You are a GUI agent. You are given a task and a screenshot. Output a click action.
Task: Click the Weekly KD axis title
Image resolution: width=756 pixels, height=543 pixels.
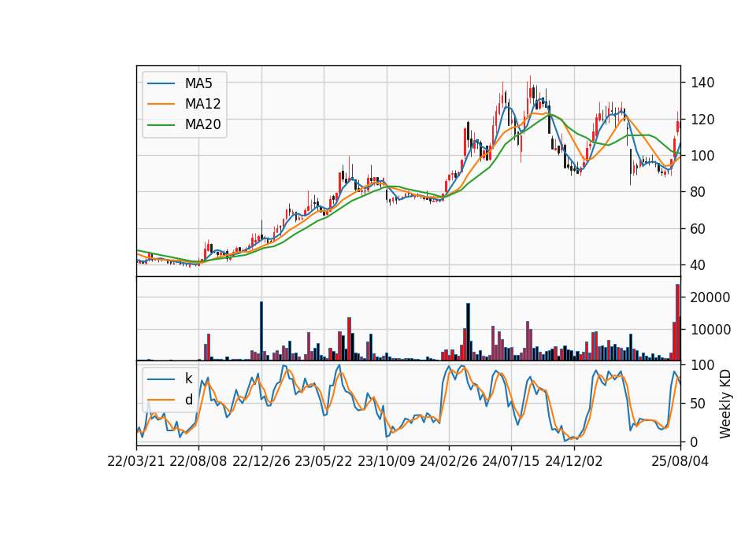[x=724, y=404]
